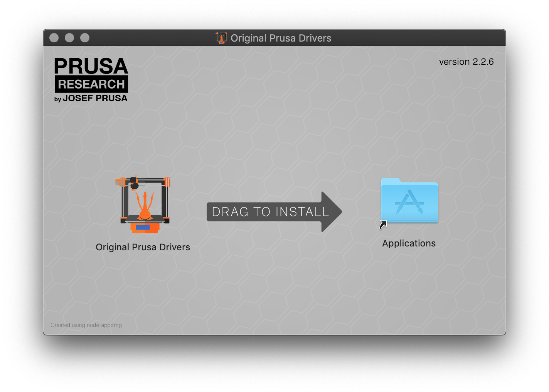Click the cursor arrow near the Applications folder
The height and width of the screenshot is (392, 549).
tap(382, 224)
